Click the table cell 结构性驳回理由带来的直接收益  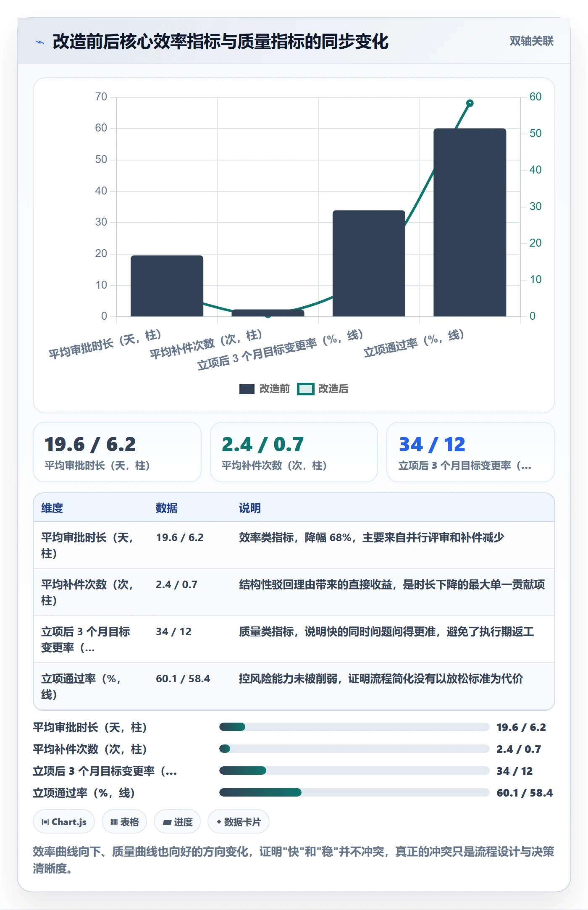click(392, 584)
